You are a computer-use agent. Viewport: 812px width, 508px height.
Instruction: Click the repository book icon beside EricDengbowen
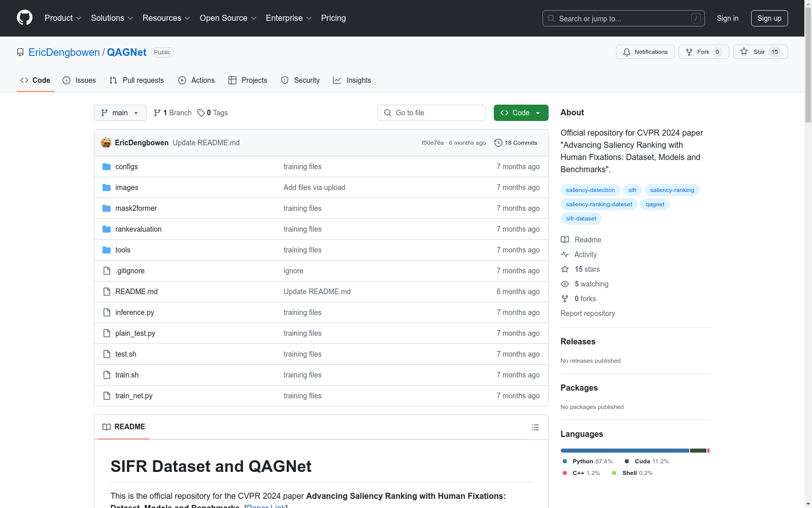pyautogui.click(x=20, y=52)
